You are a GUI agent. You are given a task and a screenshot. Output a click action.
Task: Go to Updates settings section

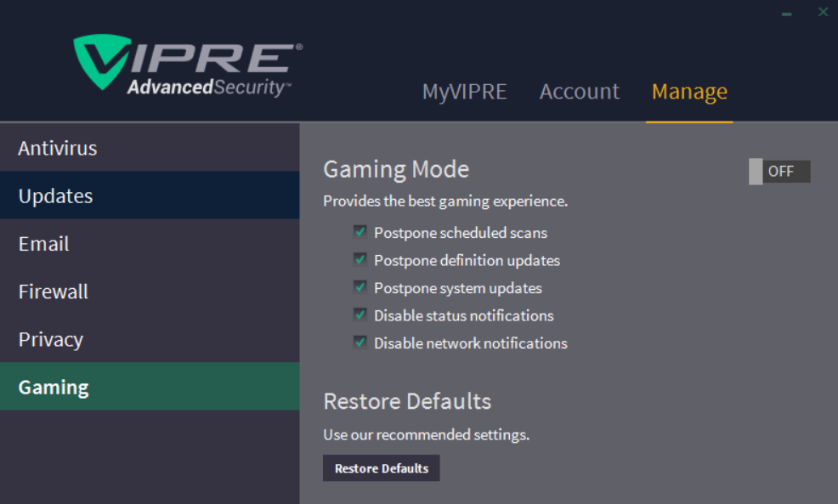150,195
